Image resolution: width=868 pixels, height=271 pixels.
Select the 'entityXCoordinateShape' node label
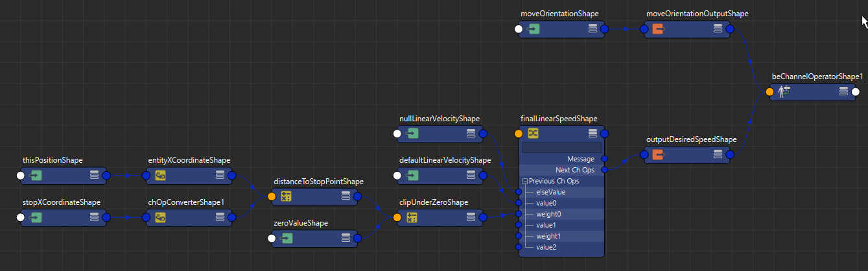click(189, 160)
